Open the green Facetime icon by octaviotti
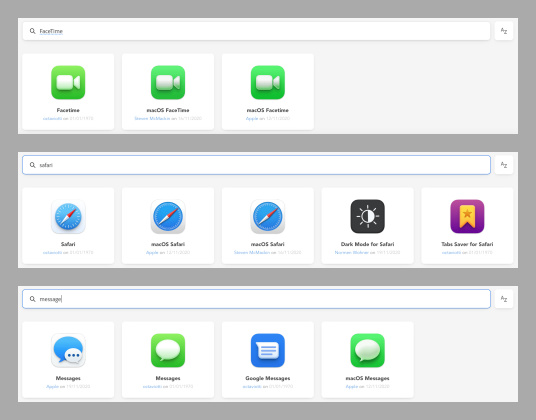This screenshot has width=536, height=420. pos(68,82)
